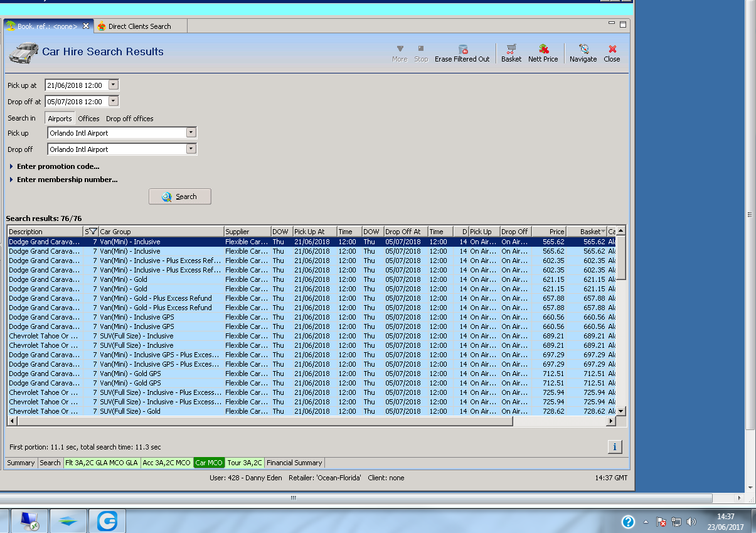Click the Navigate toolbar icon
Viewport: 756px width, 533px height.
pyautogui.click(x=583, y=53)
